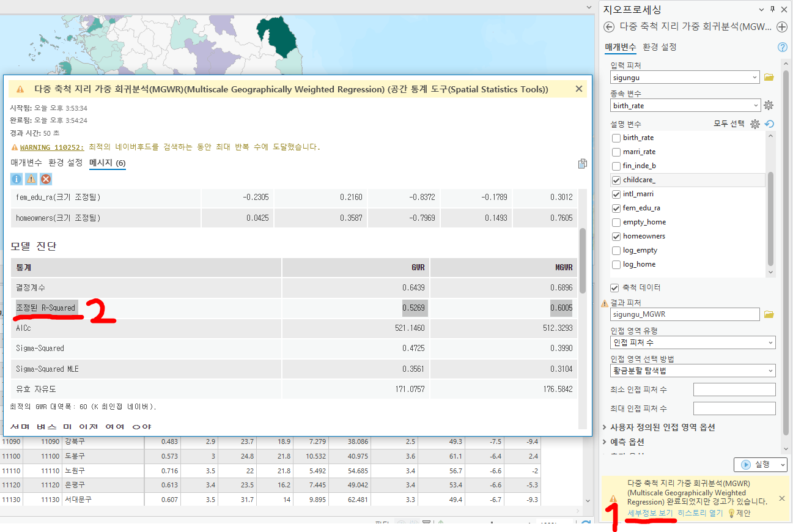This screenshot has width=793, height=532.
Task: Filter messages by warning icon
Action: (31, 179)
